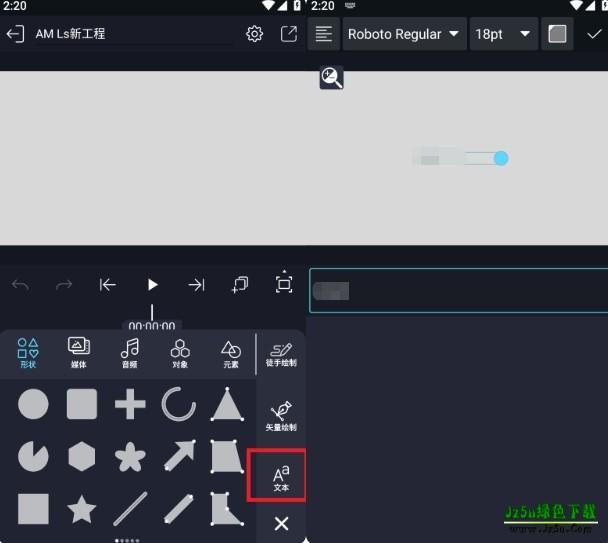Click the 文本 text tool
The width and height of the screenshot is (608, 543).
point(281,477)
